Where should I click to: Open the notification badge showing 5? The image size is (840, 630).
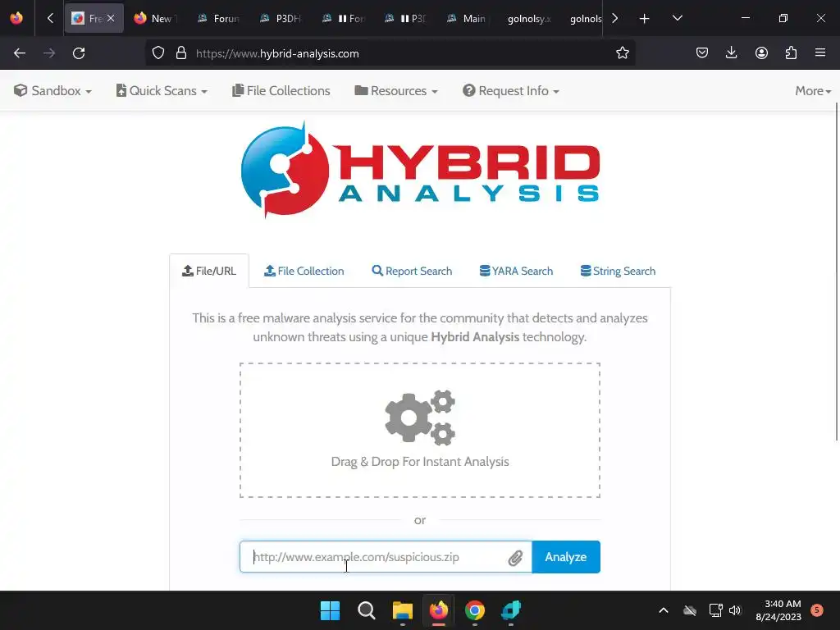pyautogui.click(x=817, y=610)
